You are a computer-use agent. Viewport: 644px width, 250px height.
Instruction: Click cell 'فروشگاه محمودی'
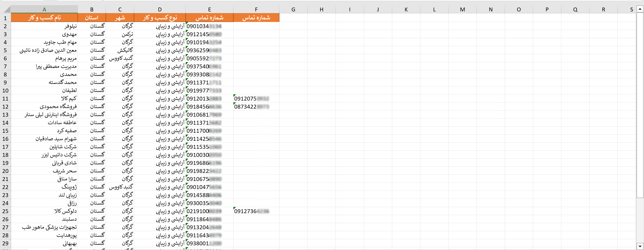coord(44,106)
